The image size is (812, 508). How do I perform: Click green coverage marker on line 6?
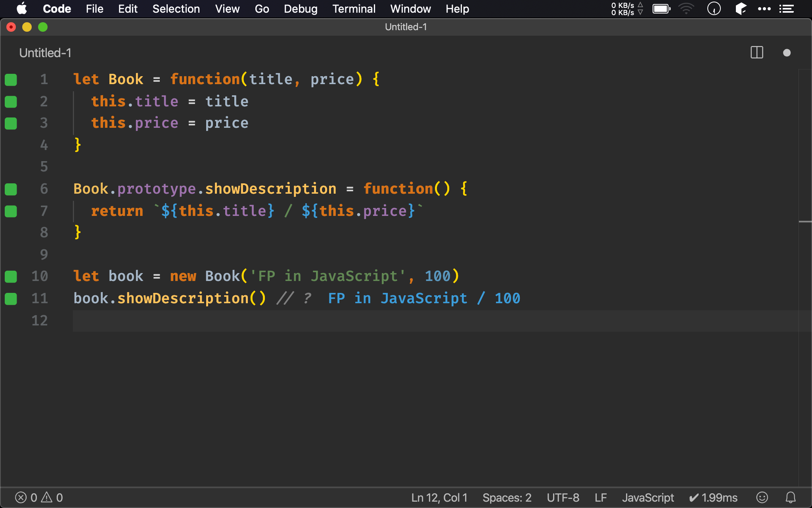pyautogui.click(x=11, y=189)
